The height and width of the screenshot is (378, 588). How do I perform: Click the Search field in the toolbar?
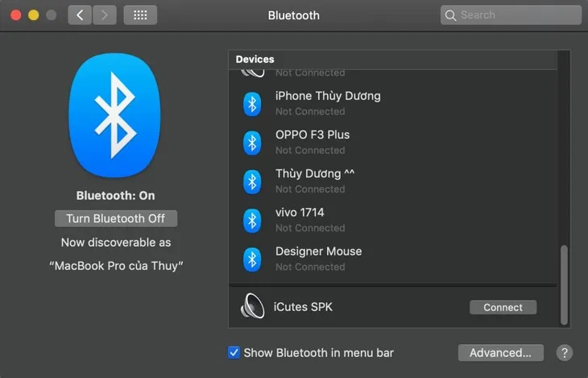coord(511,15)
